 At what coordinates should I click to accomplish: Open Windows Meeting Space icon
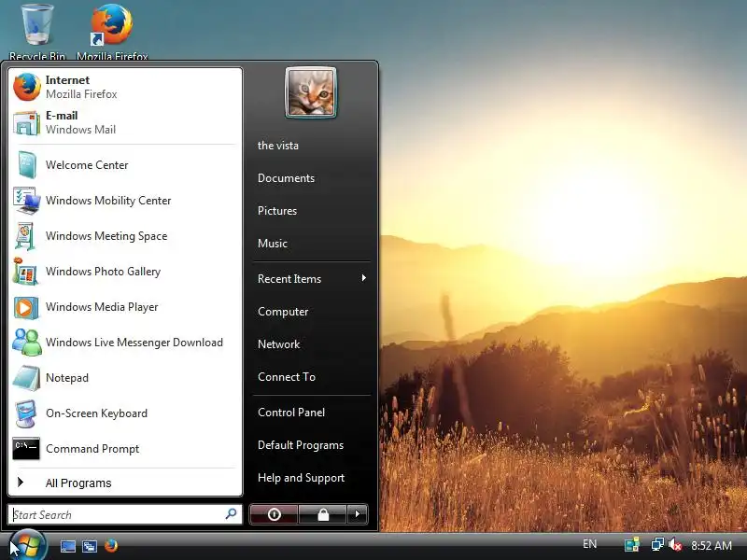click(x=26, y=236)
